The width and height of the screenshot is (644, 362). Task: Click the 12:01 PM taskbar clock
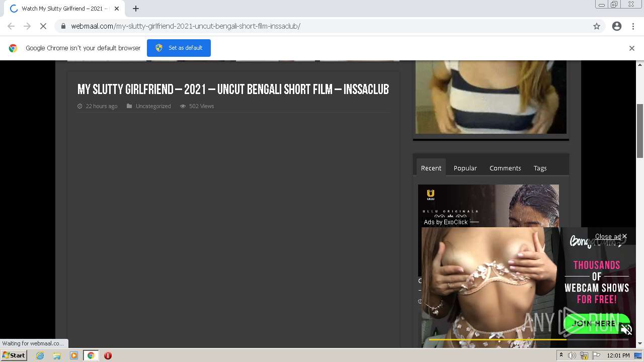(618, 355)
